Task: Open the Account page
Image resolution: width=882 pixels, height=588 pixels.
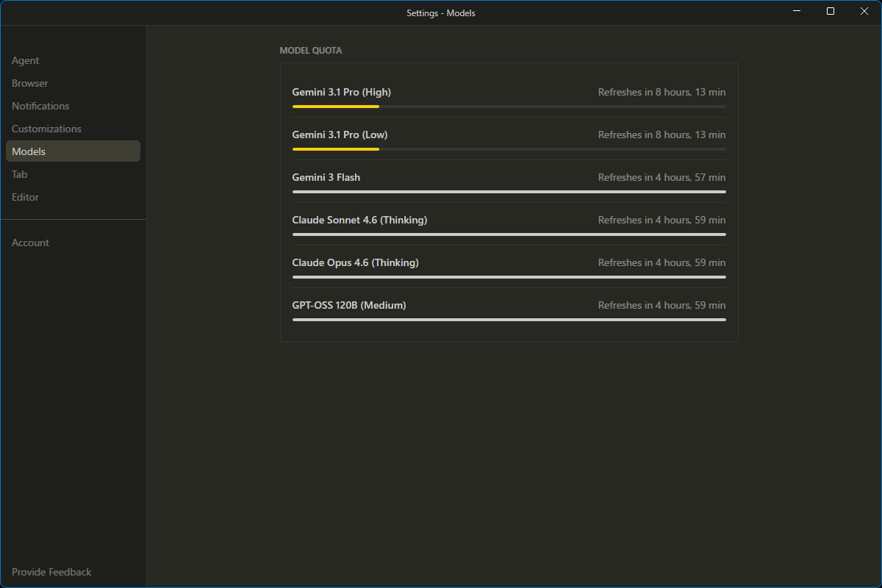Action: [x=30, y=243]
